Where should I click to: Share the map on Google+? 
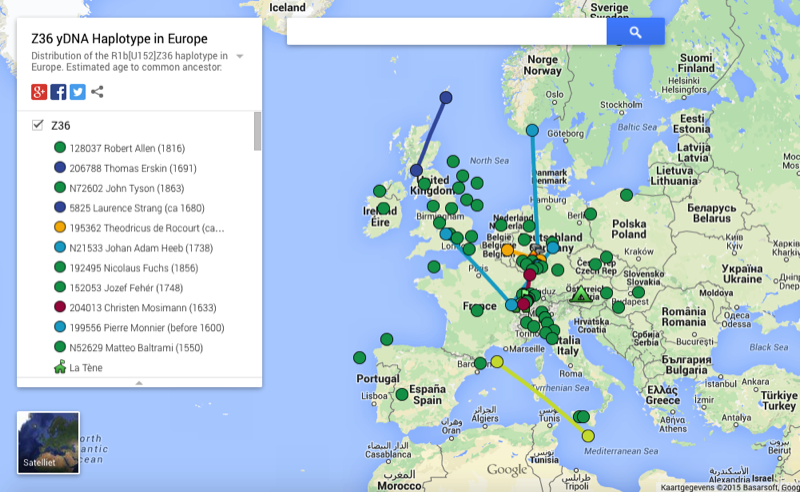coord(39,92)
